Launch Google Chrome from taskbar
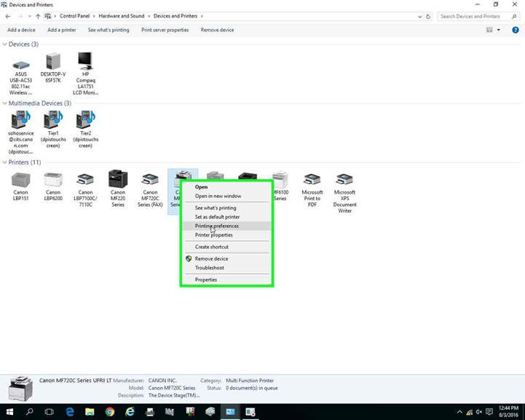 click(110, 412)
